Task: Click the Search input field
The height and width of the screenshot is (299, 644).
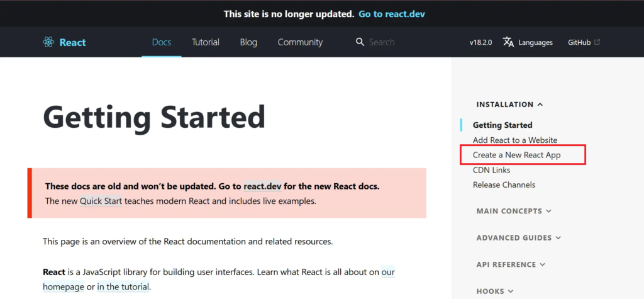Action: pyautogui.click(x=382, y=42)
